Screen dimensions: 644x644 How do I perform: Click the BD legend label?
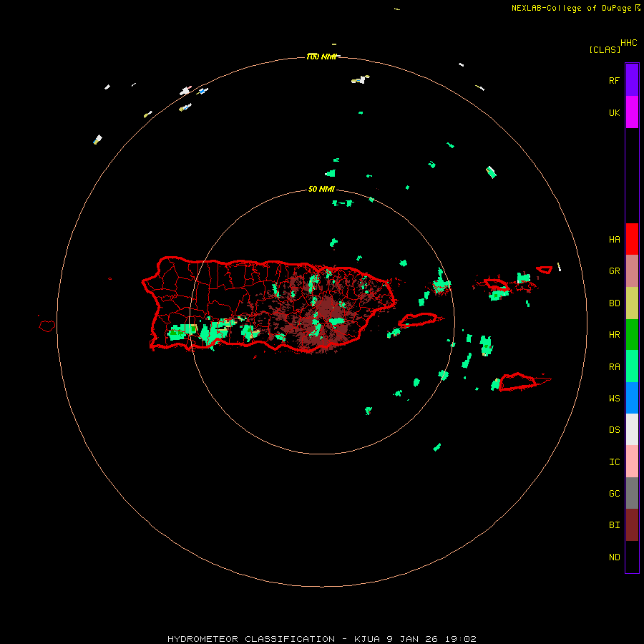click(614, 303)
